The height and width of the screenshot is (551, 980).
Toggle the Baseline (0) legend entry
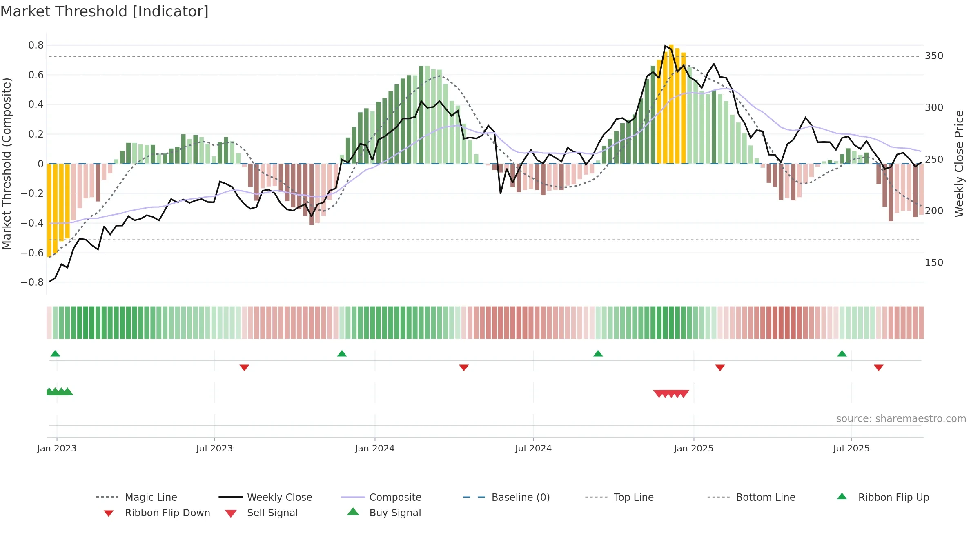[506, 497]
